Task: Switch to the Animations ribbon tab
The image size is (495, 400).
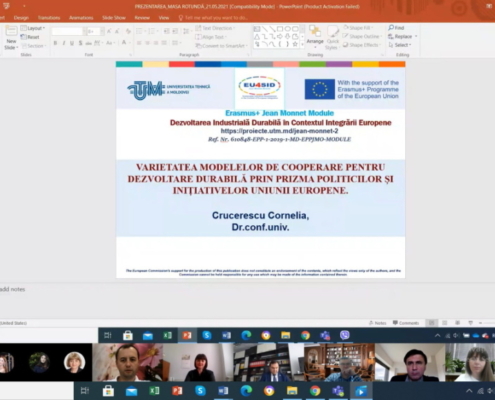Action: coord(81,18)
